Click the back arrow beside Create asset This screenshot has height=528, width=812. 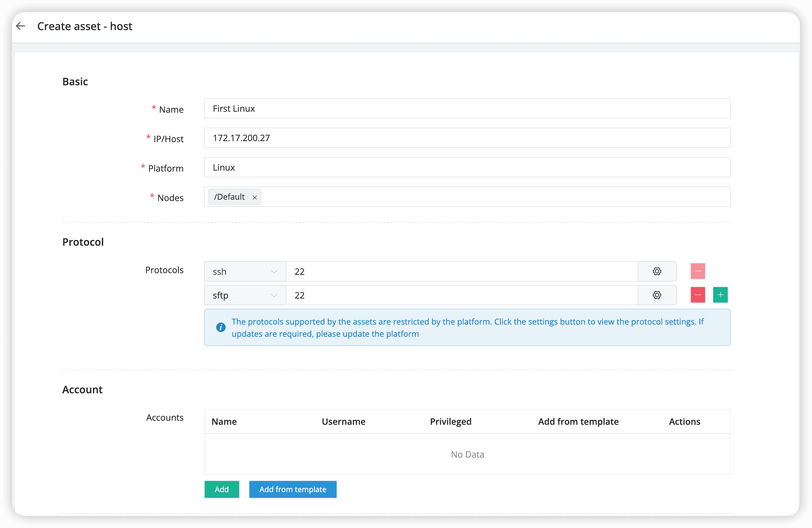21,26
